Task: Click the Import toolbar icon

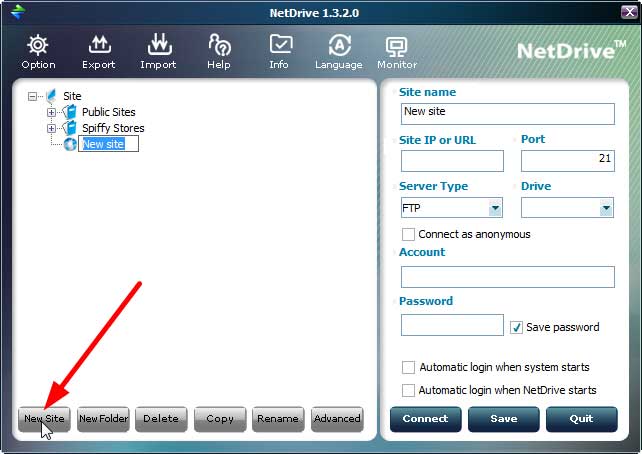Action: (159, 44)
